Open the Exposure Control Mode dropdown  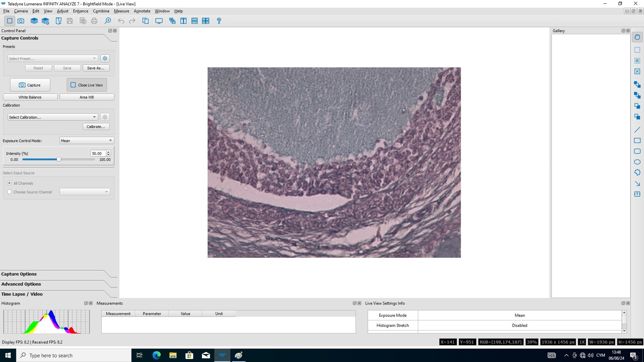click(x=86, y=141)
